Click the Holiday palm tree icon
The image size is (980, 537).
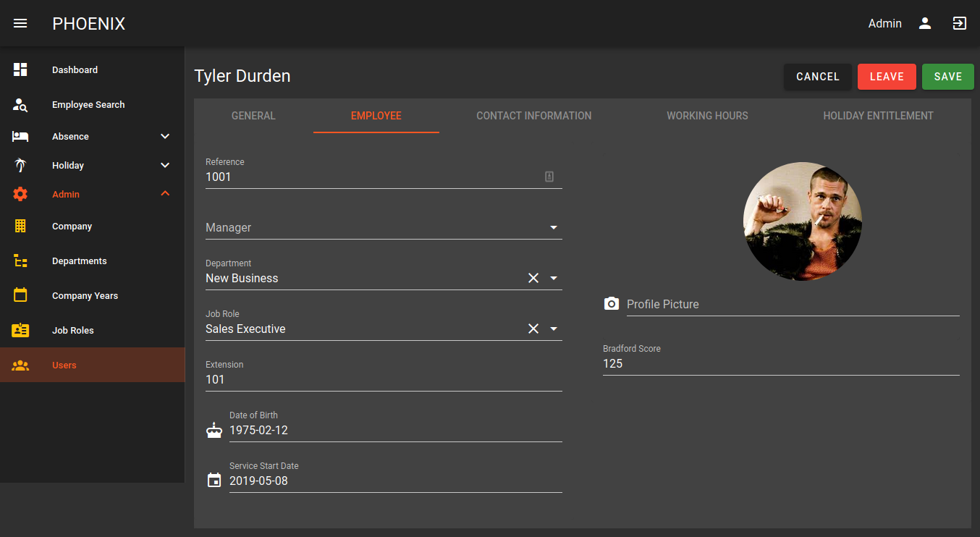click(20, 165)
